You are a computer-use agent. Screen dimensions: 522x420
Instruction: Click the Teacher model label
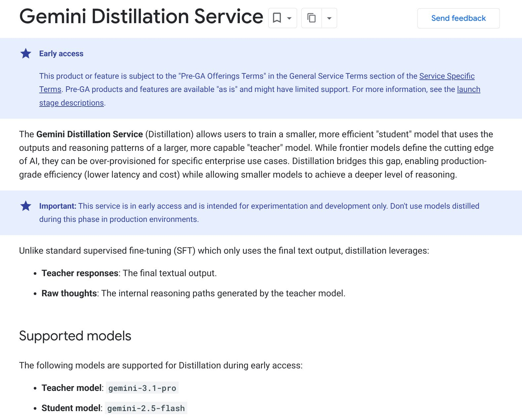[71, 388]
